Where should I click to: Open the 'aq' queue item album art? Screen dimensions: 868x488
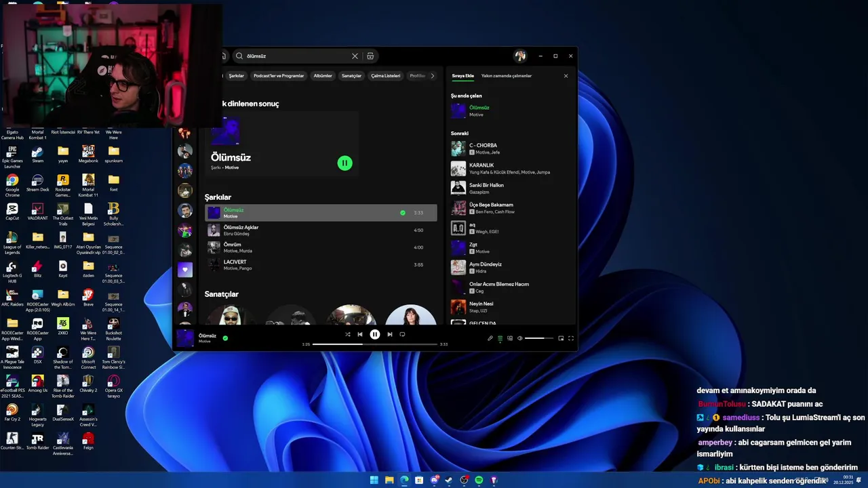click(x=458, y=228)
